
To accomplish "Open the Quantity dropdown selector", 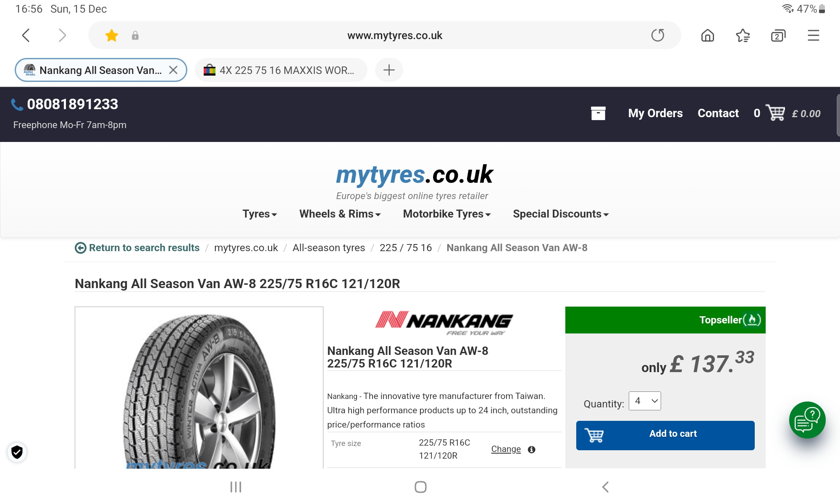I will [x=645, y=401].
